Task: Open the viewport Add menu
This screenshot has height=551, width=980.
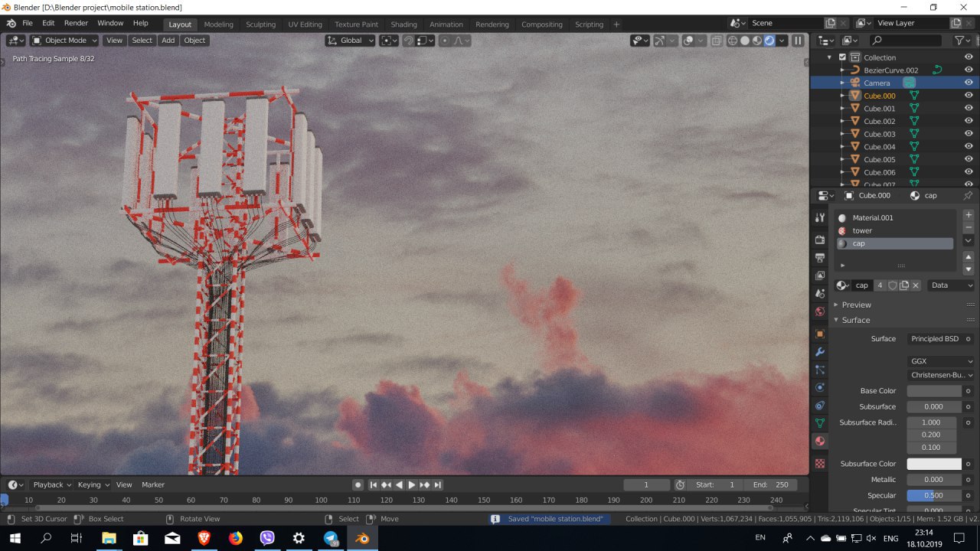Action: click(168, 41)
